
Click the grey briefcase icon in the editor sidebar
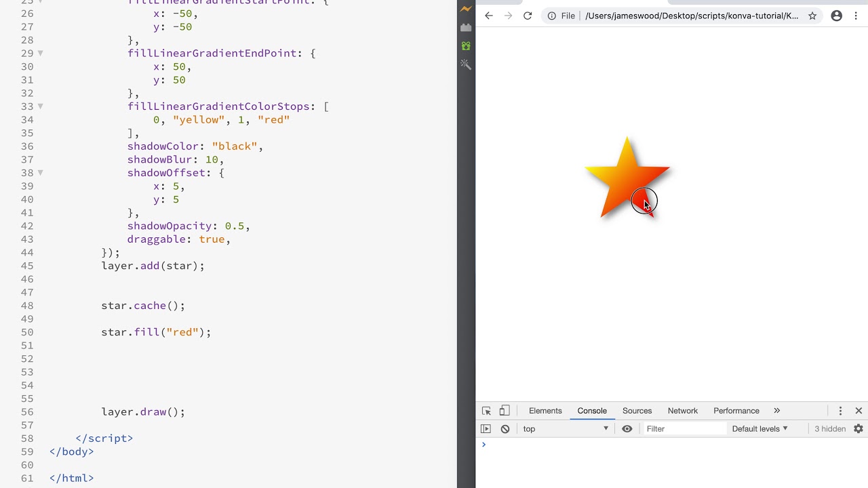coord(466,27)
